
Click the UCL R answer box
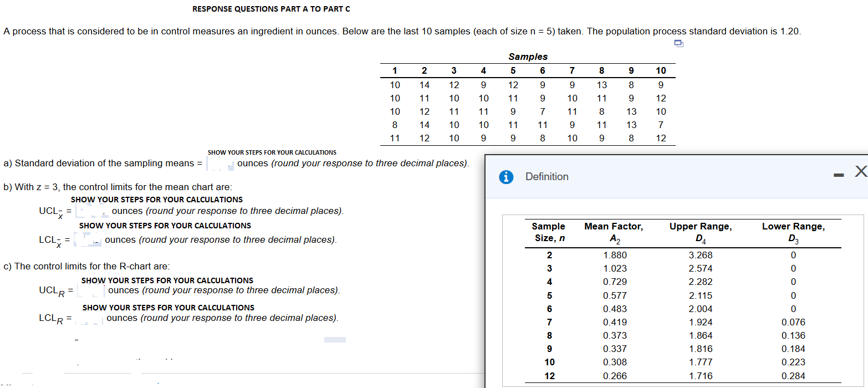92,290
